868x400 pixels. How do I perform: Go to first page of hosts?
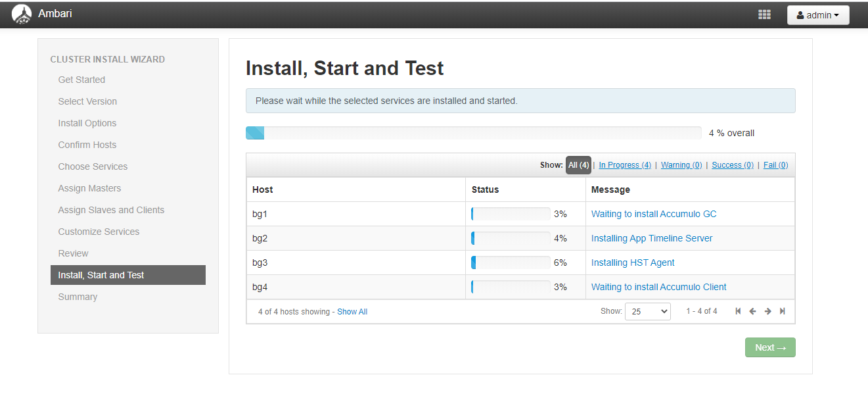(x=738, y=311)
